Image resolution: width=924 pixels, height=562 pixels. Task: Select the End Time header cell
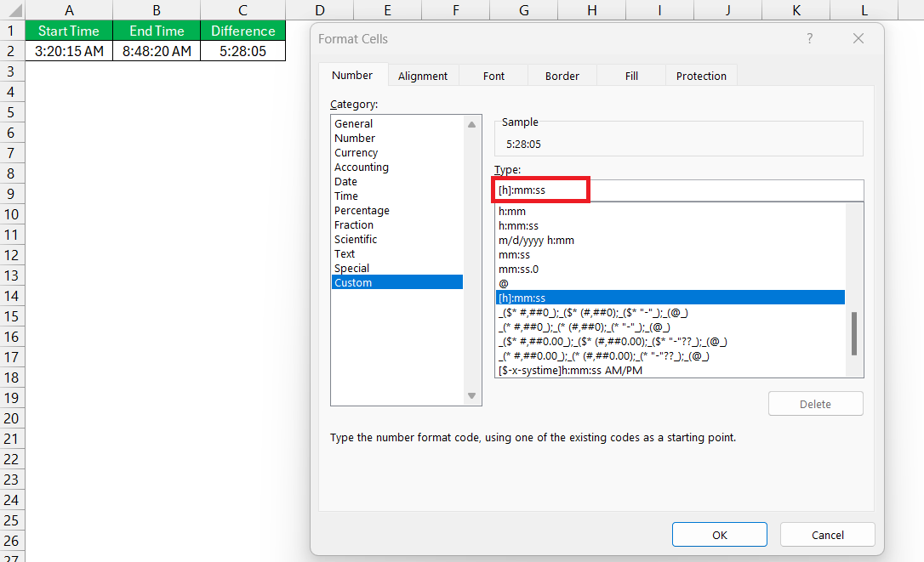click(157, 31)
